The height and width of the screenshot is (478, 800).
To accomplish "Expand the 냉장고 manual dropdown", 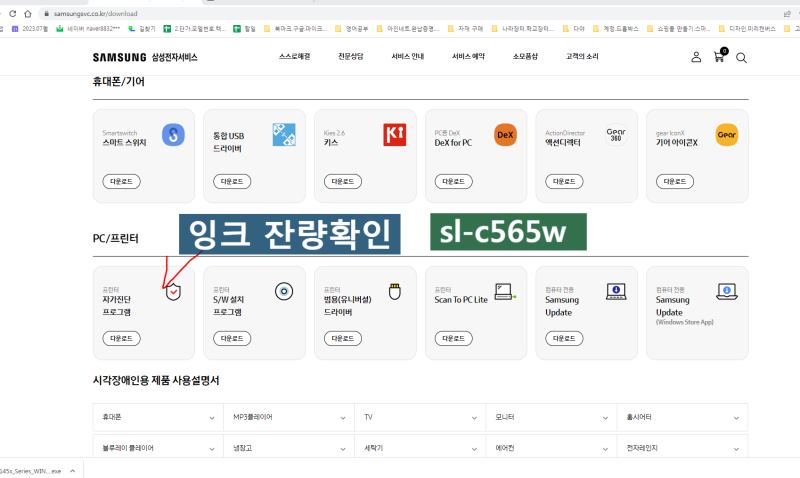I will (289, 447).
